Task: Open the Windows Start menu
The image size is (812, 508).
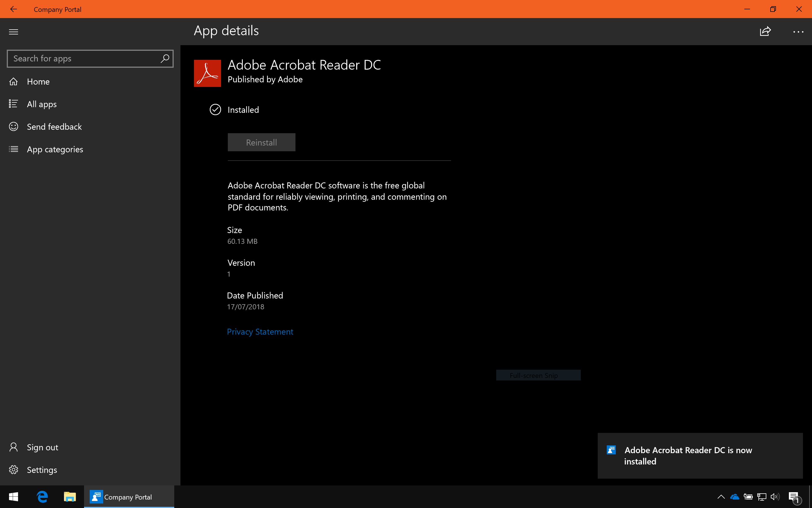Action: (x=14, y=497)
